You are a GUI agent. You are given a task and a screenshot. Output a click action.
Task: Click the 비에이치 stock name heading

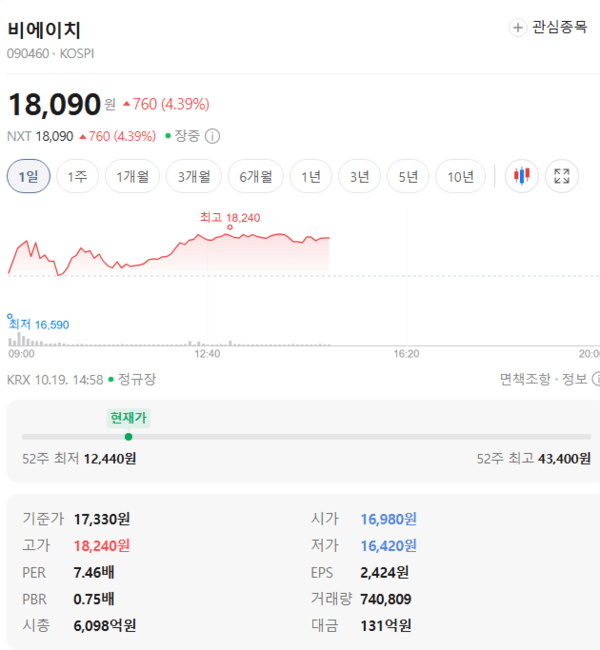[44, 30]
